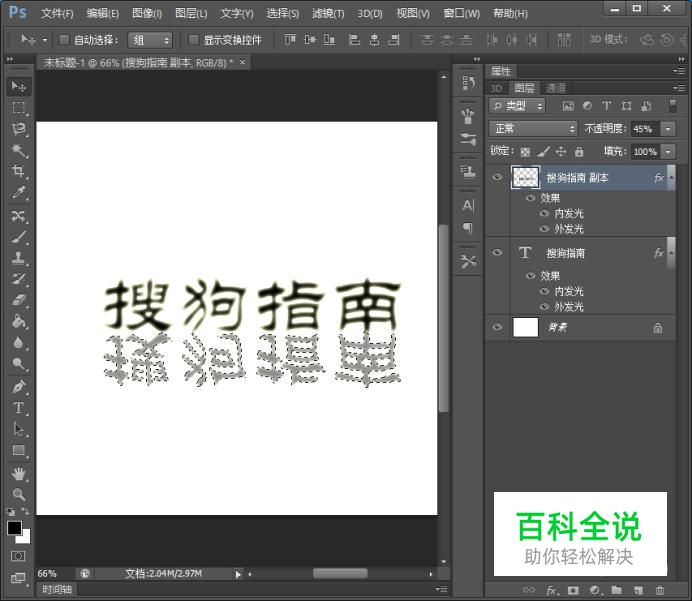Select the Eraser tool
This screenshot has height=601, width=692.
pyautogui.click(x=18, y=300)
